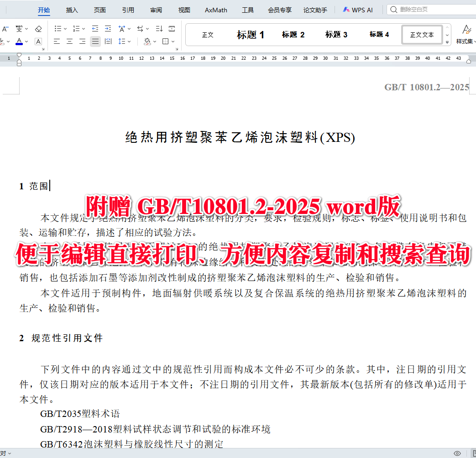This screenshot has height=458, width=476.
Task: Toggle eye protection mode icon in status bar
Action: pyautogui.click(x=457, y=453)
